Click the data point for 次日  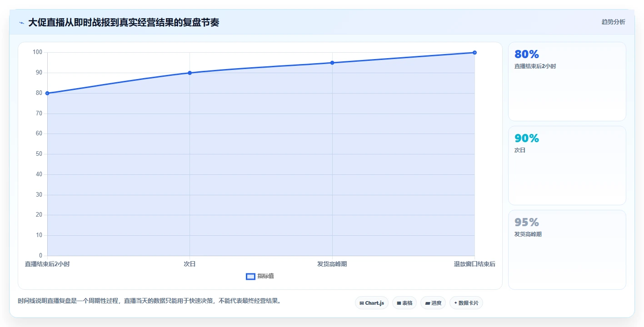tap(190, 73)
